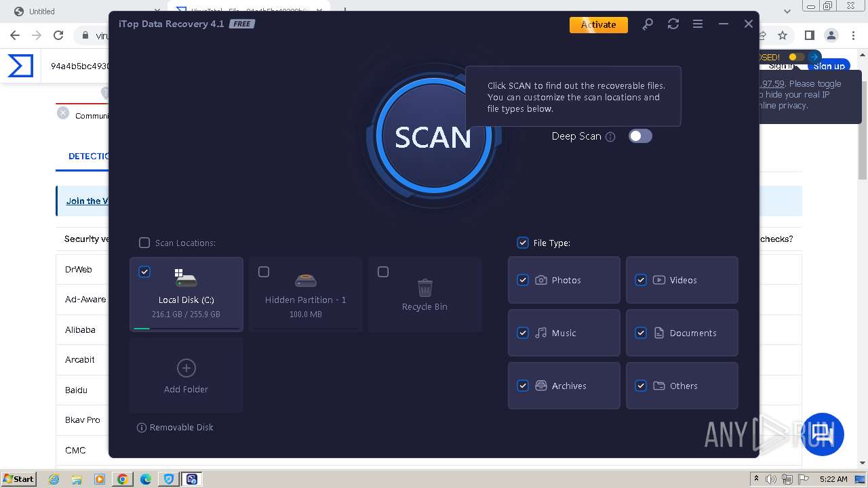This screenshot has height=488, width=868.
Task: Uncheck the Local Disk (C:) checkbox
Action: [144, 272]
